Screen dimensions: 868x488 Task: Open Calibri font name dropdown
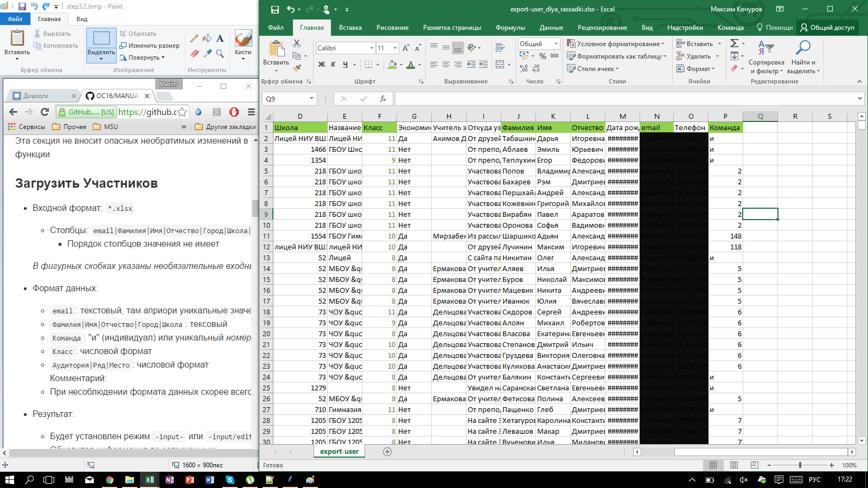(372, 48)
